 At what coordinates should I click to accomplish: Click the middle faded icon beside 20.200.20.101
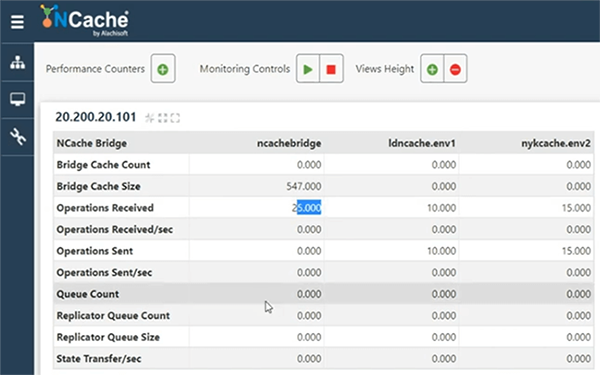click(x=163, y=118)
